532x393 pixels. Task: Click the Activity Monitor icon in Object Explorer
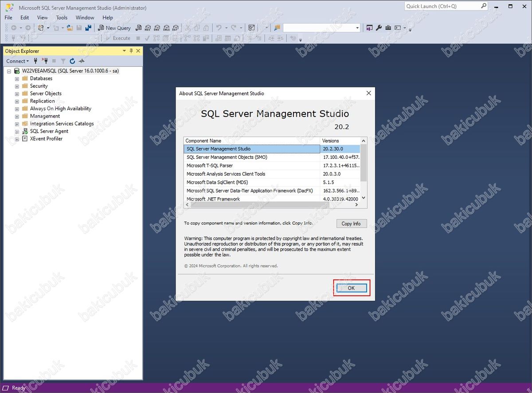pos(82,61)
